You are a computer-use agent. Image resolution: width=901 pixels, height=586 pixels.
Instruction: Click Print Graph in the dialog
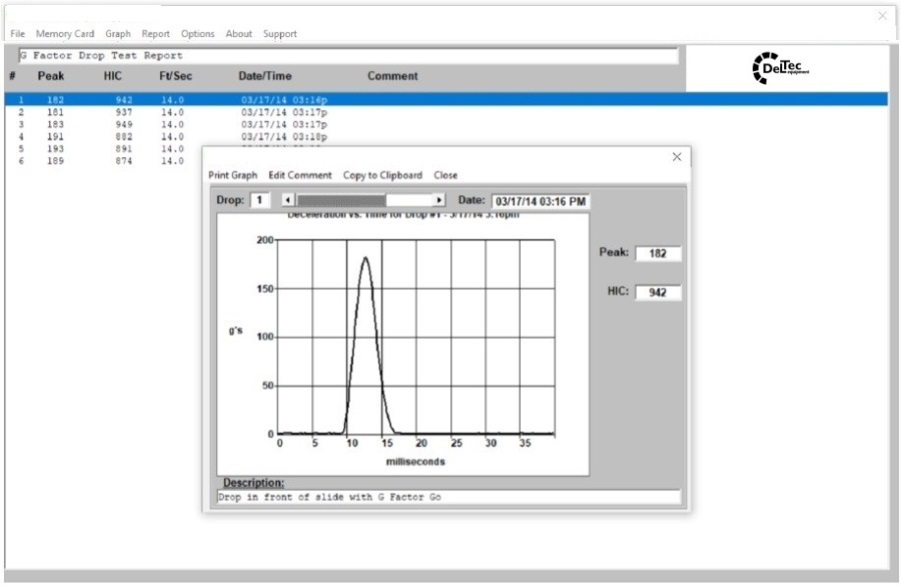click(232, 175)
